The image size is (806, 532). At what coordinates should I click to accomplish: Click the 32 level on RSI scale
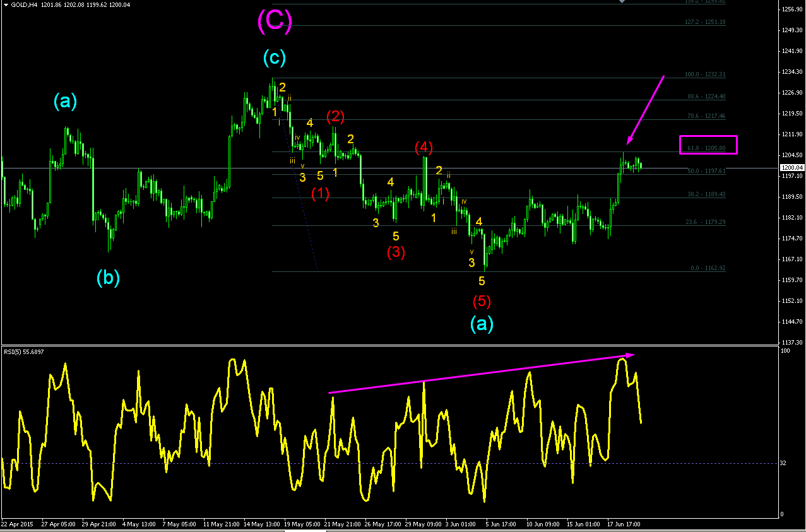783,463
